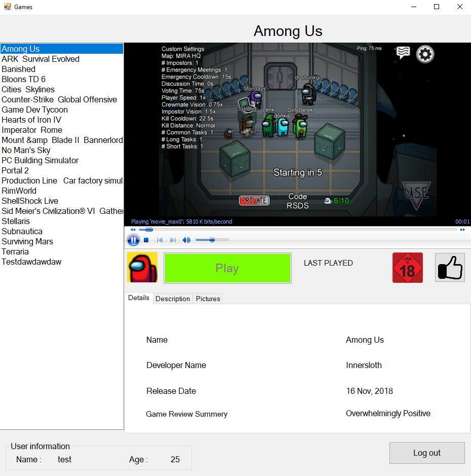Click the Details tab heading

point(138,298)
